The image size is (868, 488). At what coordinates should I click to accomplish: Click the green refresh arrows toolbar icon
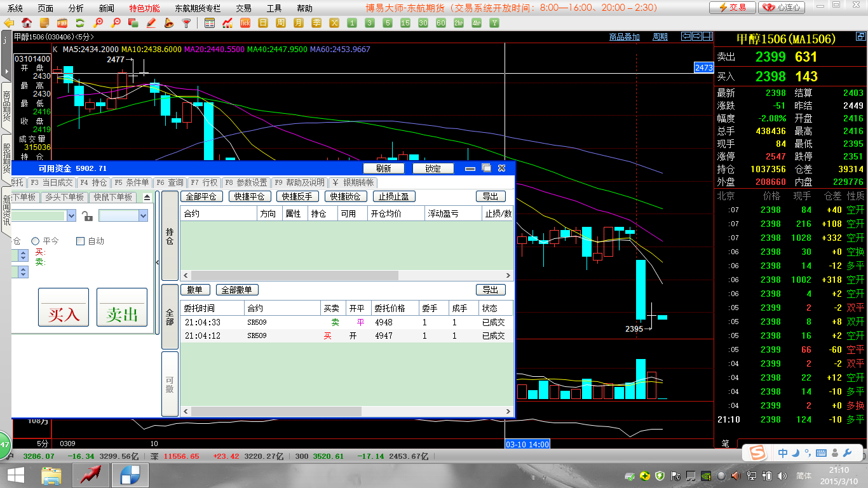[x=80, y=23]
